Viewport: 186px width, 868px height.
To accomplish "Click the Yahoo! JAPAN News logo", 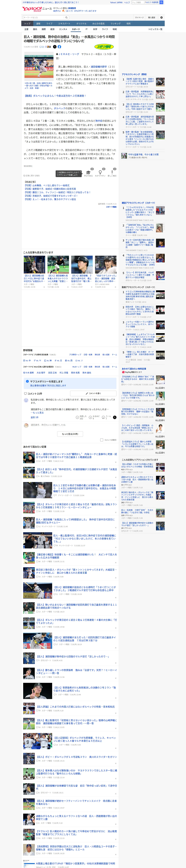I will (x=37, y=9).
